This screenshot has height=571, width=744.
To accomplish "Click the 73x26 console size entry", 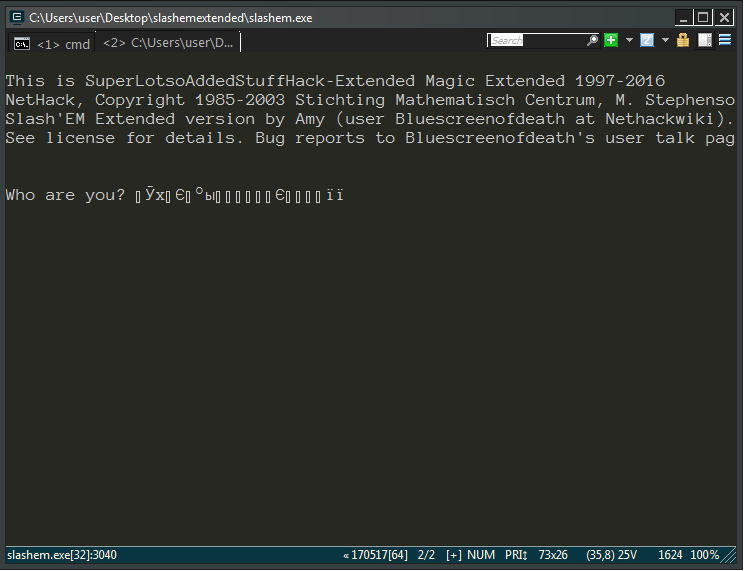I will (553, 555).
